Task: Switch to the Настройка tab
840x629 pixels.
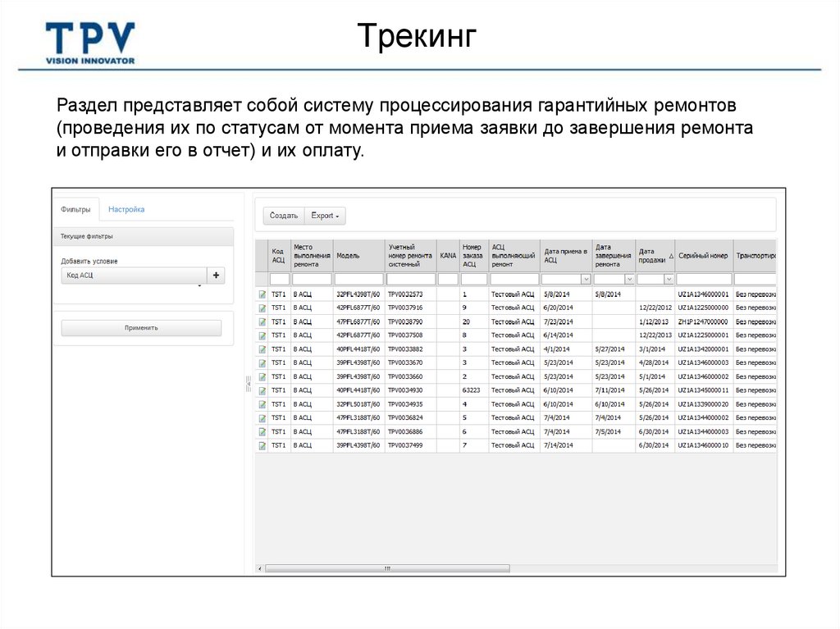Action: 125,209
